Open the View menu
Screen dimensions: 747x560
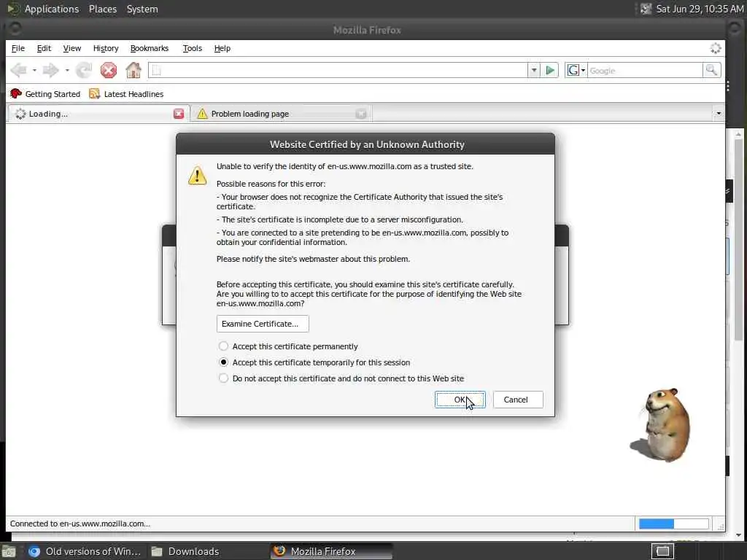72,48
